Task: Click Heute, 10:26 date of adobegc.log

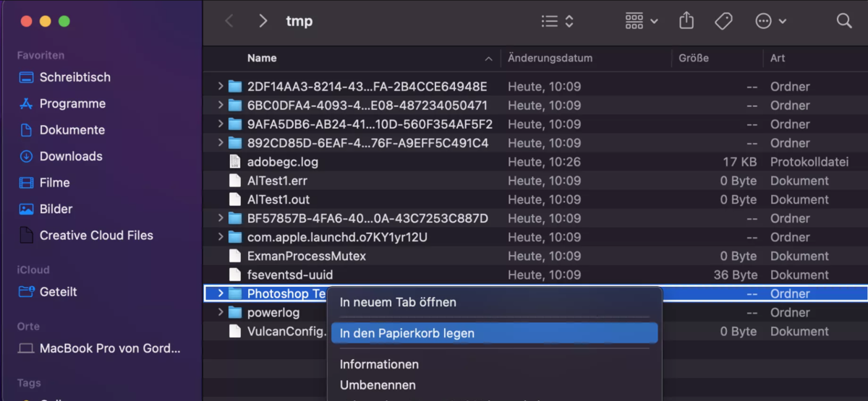Action: (544, 162)
